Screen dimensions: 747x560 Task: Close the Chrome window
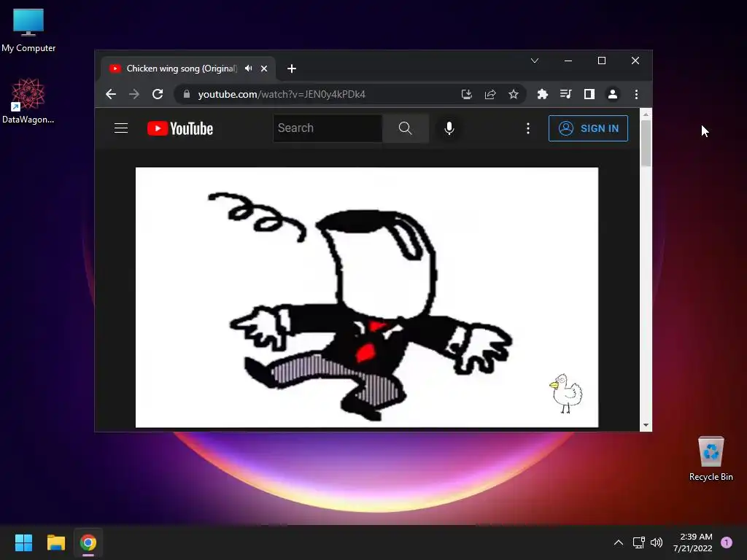[x=635, y=61]
